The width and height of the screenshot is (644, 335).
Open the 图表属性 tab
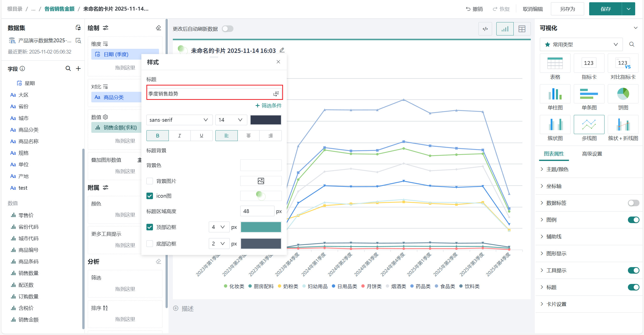point(554,154)
